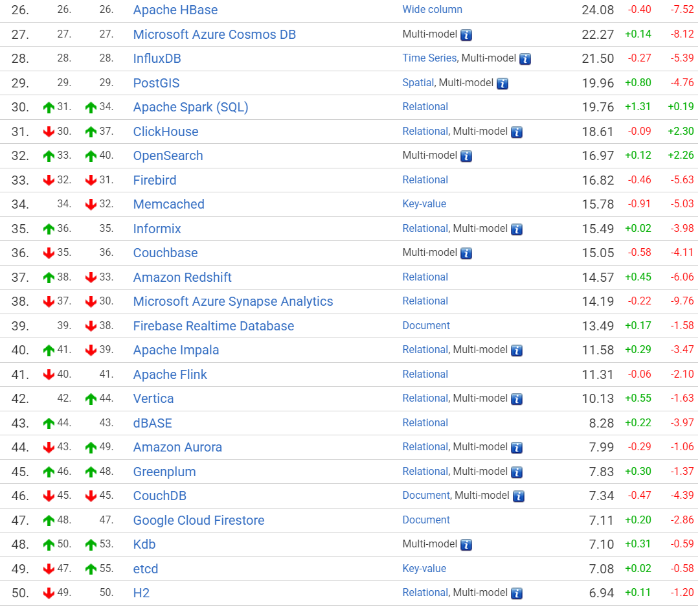Open the Vertica link

(x=153, y=399)
